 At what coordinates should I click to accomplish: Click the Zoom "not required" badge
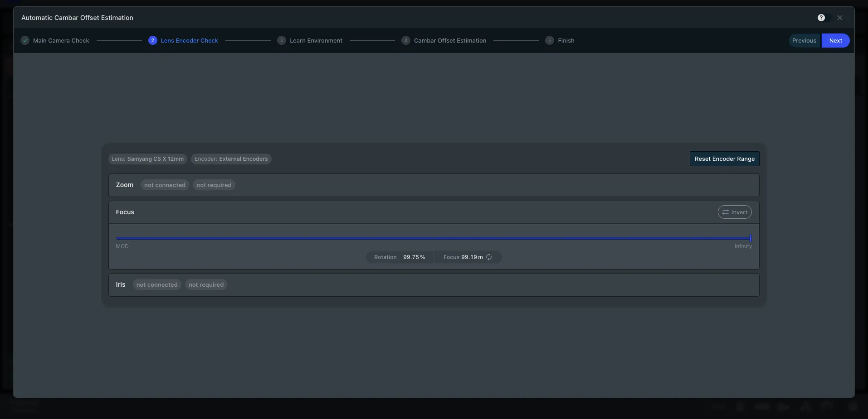coord(214,185)
